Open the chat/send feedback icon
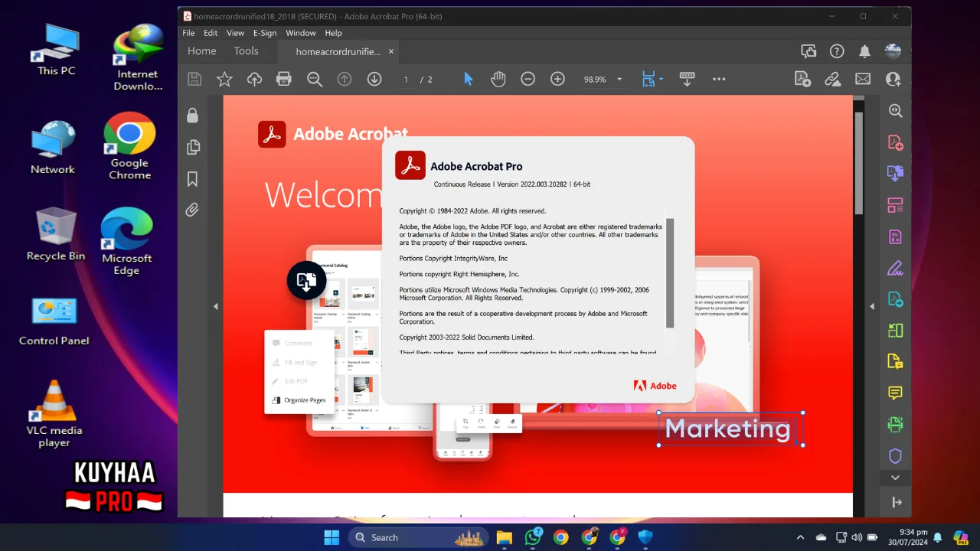 tap(808, 51)
